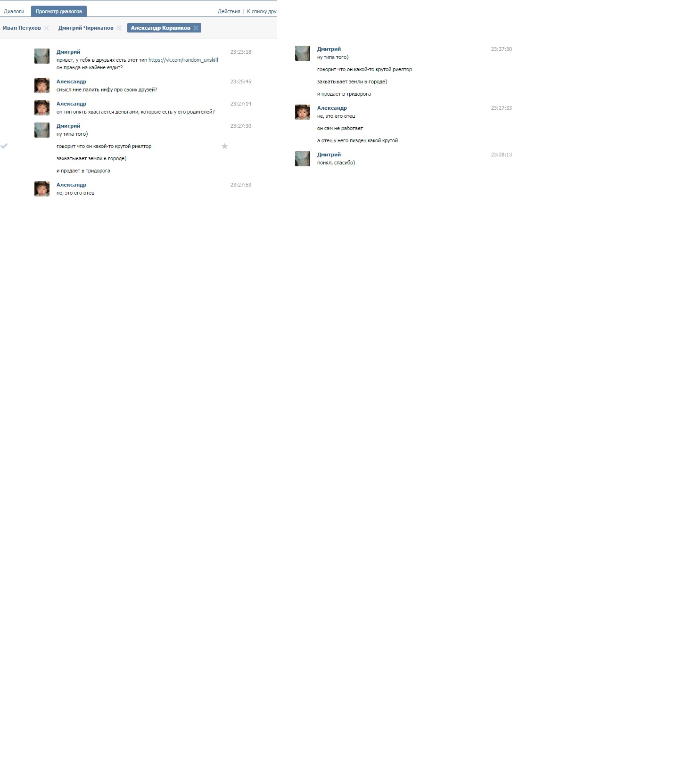Switch to Дмитрий Чириканов conversation
Viewport: 675px width, 784px height.
(86, 28)
